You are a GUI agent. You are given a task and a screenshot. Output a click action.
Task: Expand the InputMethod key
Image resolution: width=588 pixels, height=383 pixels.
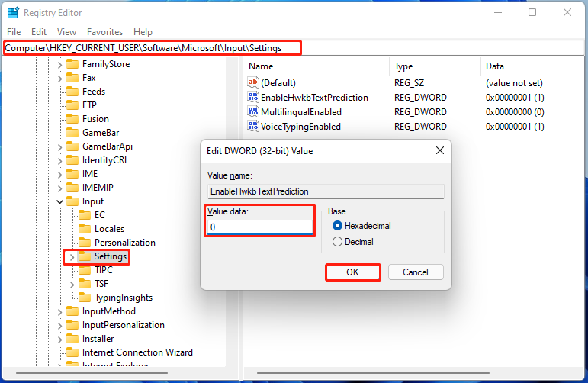click(60, 312)
